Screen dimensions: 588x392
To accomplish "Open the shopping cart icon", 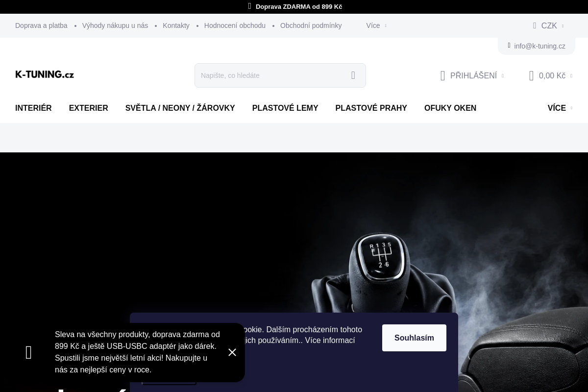I will [531, 75].
